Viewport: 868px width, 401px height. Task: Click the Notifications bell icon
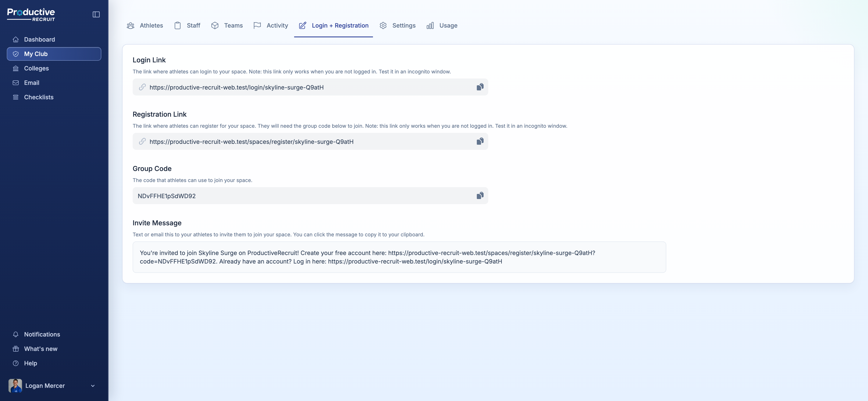coord(15,335)
